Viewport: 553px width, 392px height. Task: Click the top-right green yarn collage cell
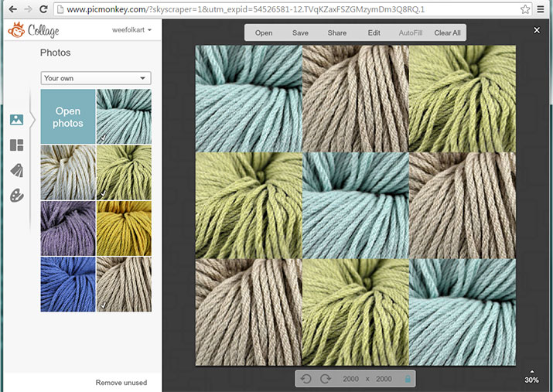click(463, 99)
